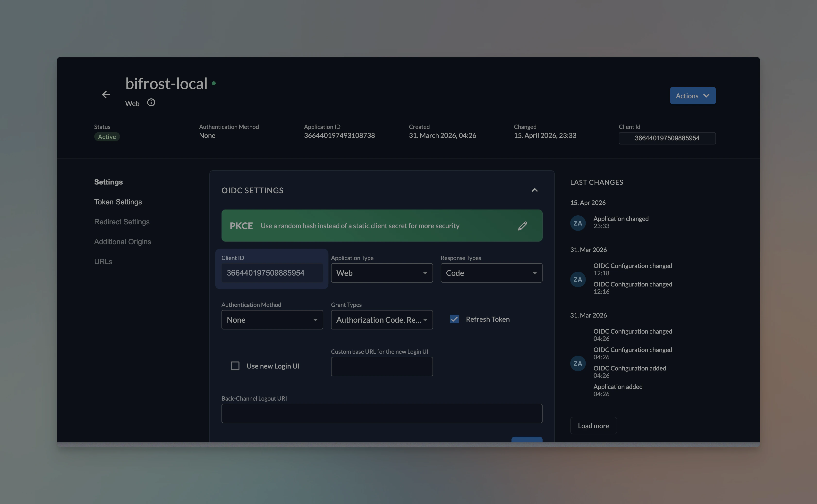
Task: Click the 15. Apr 2026 date heading
Action: click(587, 203)
